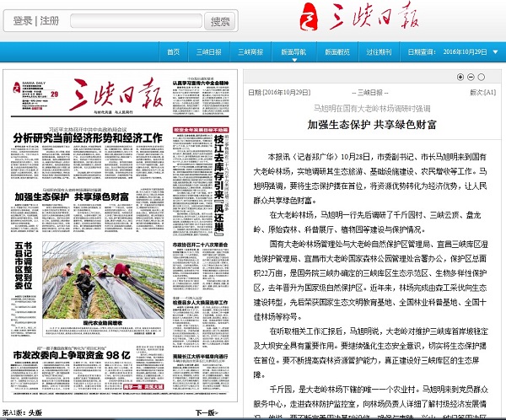The height and width of the screenshot is (420, 506).
Task: Go to 首页 in navigation bar
Action: point(174,51)
